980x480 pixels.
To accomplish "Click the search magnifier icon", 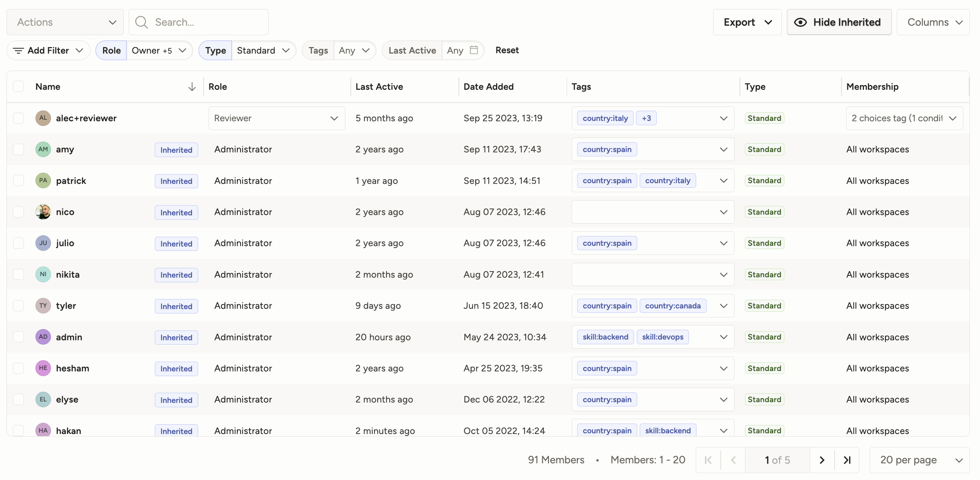I will pyautogui.click(x=141, y=22).
